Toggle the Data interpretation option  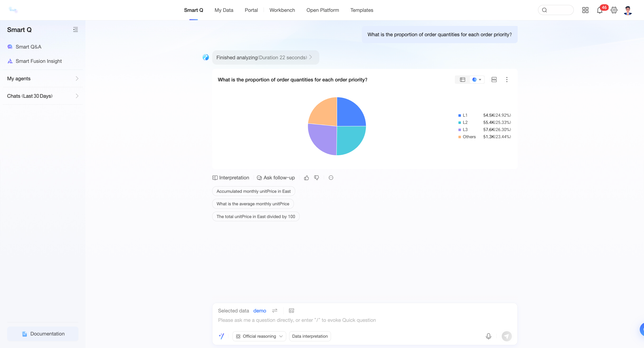point(310,336)
